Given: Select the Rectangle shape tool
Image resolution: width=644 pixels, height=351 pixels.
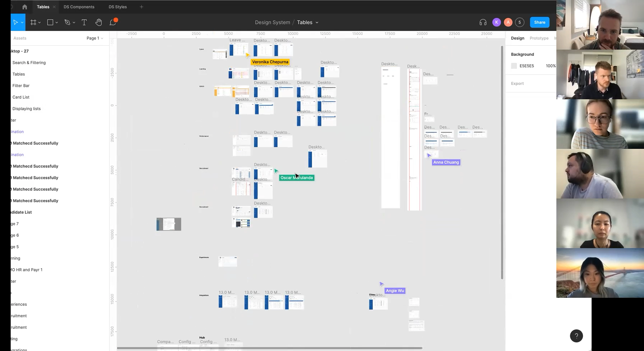Looking at the screenshot, I should pos(50,22).
